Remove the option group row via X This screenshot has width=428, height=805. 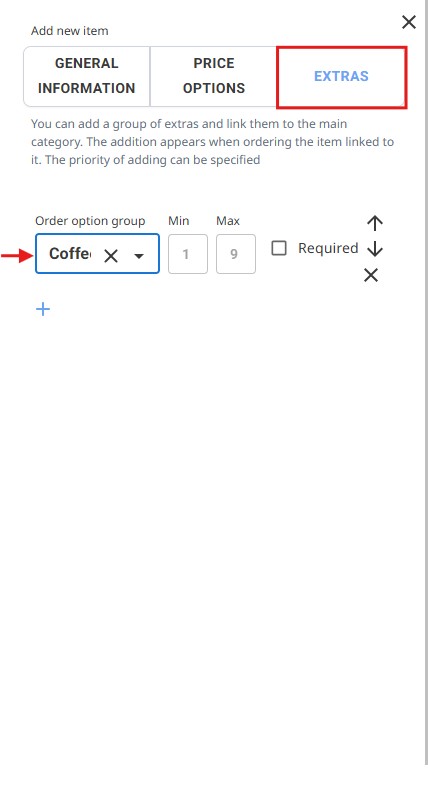371,276
